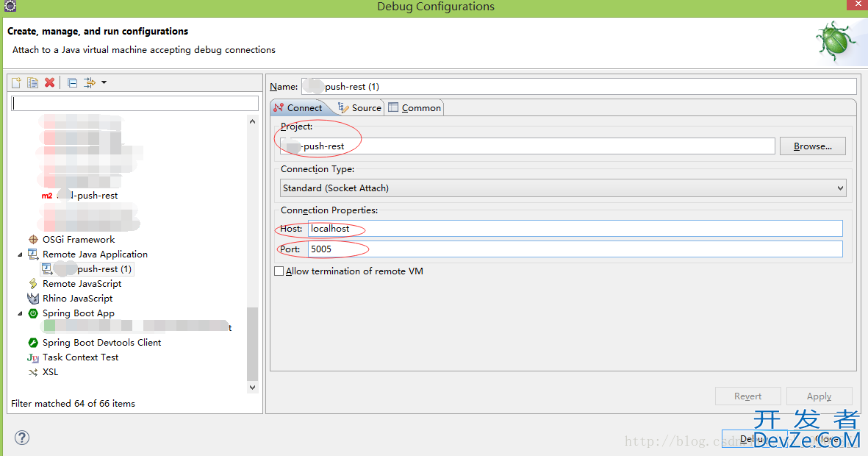The height and width of the screenshot is (456, 868).
Task: Click the Browse... button
Action: [813, 146]
